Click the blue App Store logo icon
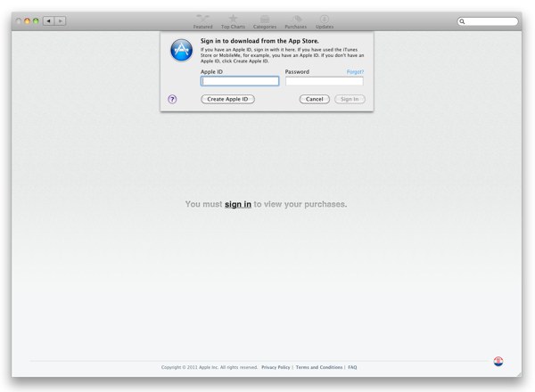The height and width of the screenshot is (392, 535). point(182,50)
